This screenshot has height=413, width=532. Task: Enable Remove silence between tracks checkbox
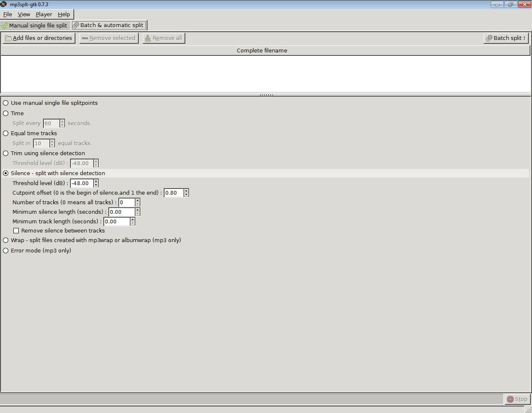[59, 230]
